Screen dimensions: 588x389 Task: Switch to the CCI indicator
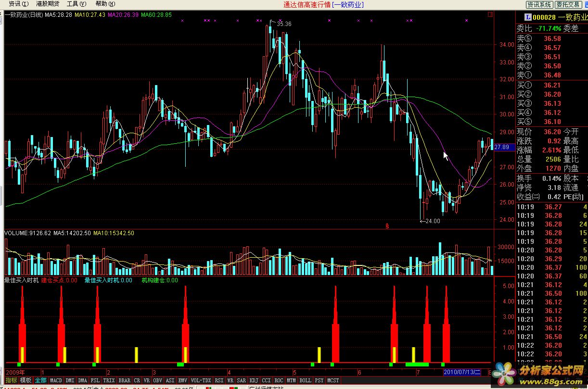pyautogui.click(x=267, y=380)
